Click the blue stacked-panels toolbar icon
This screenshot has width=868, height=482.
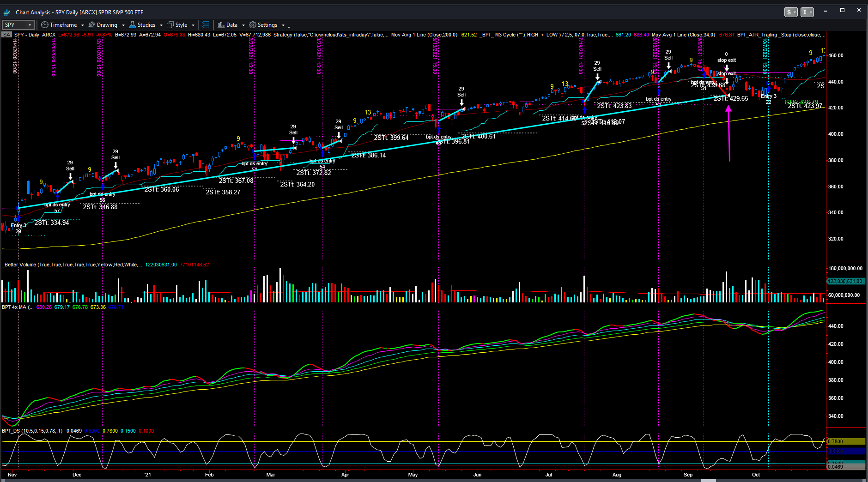click(x=206, y=25)
